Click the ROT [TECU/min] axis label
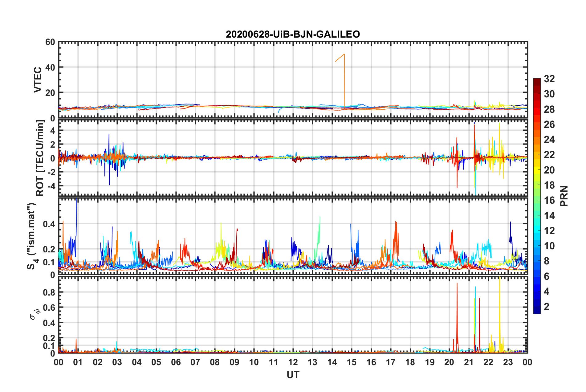 tap(40, 158)
